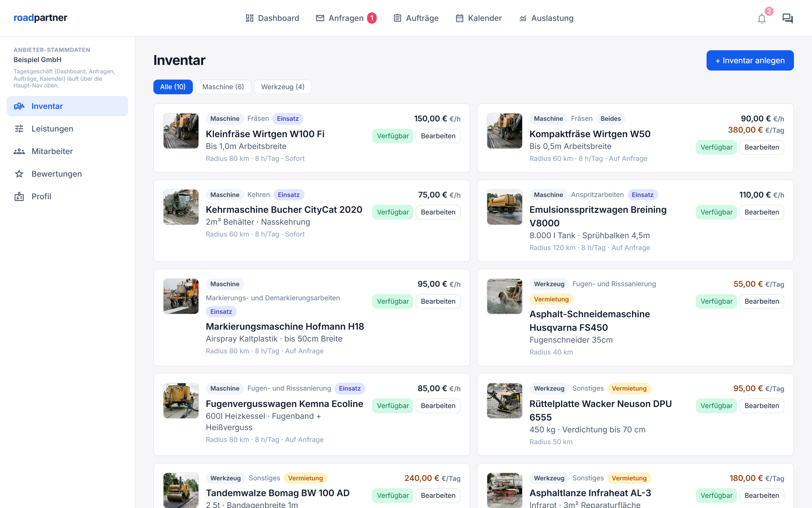Image resolution: width=812 pixels, height=508 pixels.
Task: Open Leistungen in the sidebar
Action: pos(67,129)
